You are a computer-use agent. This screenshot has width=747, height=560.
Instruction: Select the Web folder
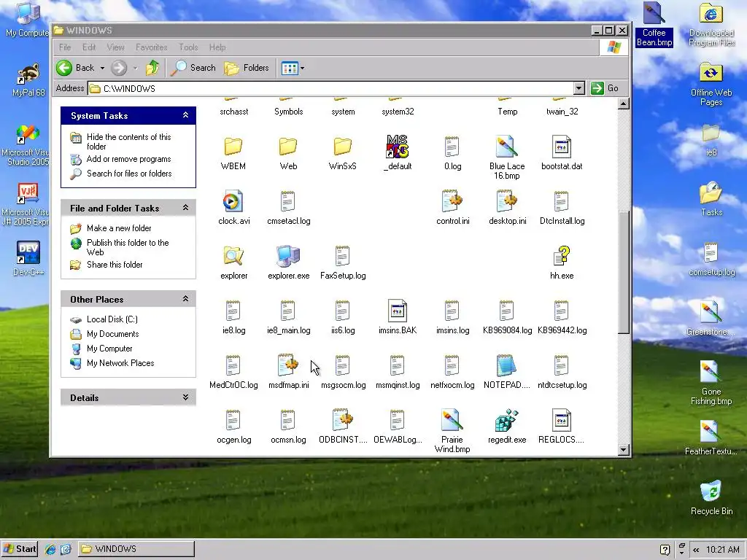coord(287,147)
